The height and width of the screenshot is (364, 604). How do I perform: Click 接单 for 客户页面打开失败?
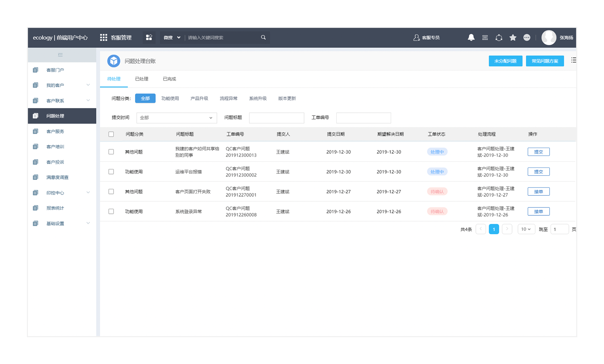click(538, 192)
